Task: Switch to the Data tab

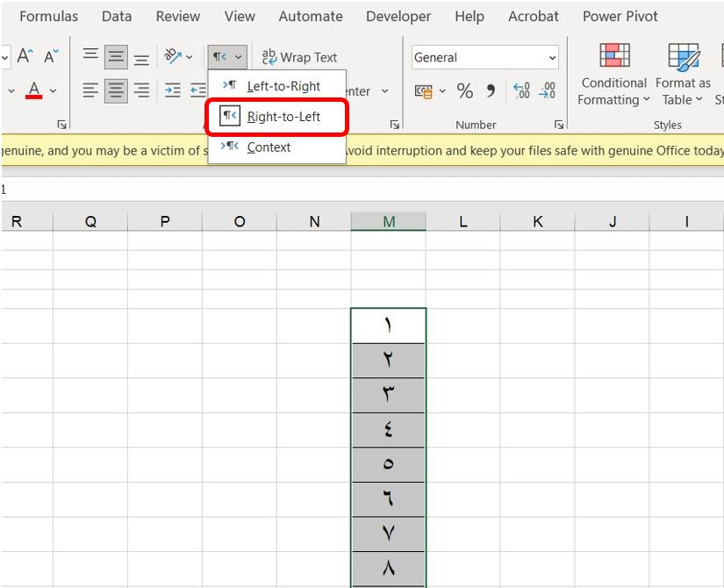Action: (117, 16)
